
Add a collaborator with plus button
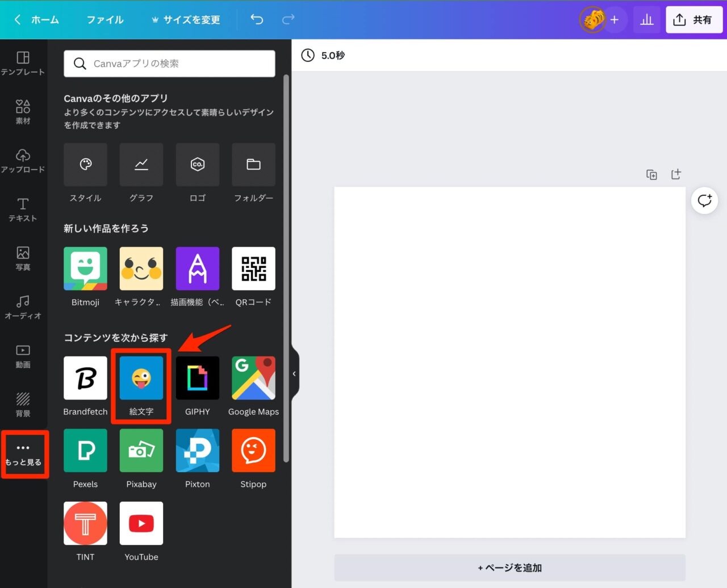click(615, 20)
